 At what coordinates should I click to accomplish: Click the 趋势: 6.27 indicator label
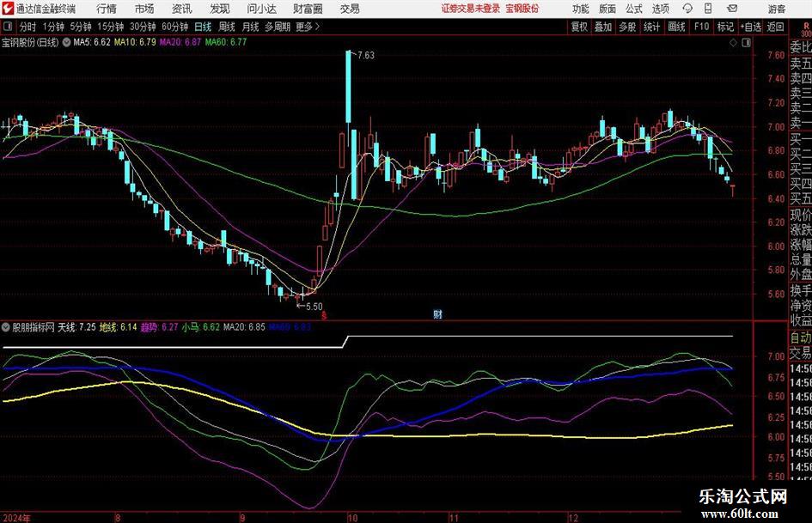coord(159,327)
